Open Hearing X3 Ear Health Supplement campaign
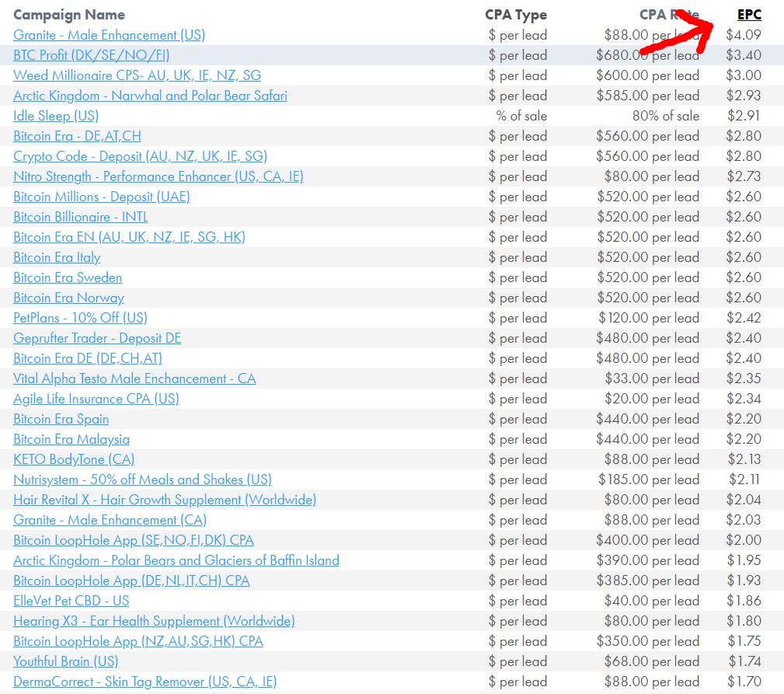The height and width of the screenshot is (694, 784). pyautogui.click(x=154, y=622)
